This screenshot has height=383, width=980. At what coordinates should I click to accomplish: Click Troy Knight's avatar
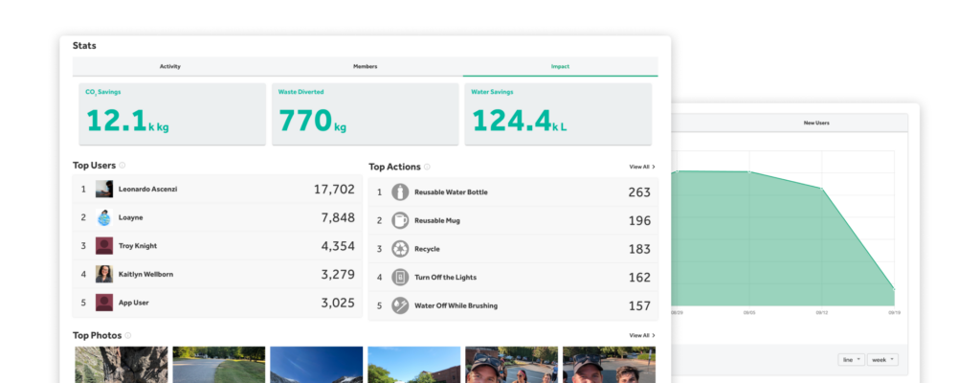pos(104,246)
